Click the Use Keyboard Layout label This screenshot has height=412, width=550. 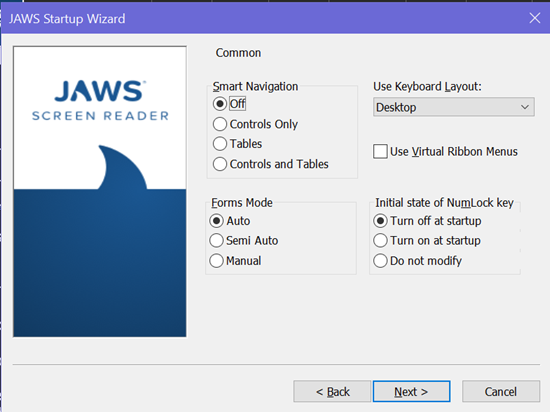(427, 87)
